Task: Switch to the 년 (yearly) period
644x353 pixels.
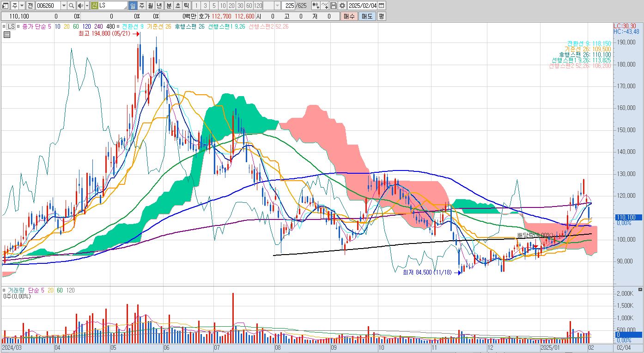Action: coord(159,6)
